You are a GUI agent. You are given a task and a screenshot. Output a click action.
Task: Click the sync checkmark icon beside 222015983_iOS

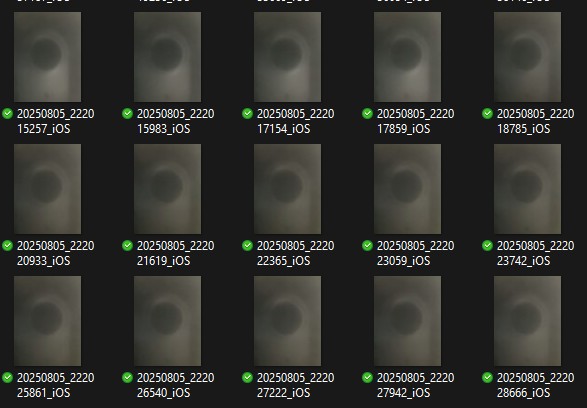click(127, 113)
